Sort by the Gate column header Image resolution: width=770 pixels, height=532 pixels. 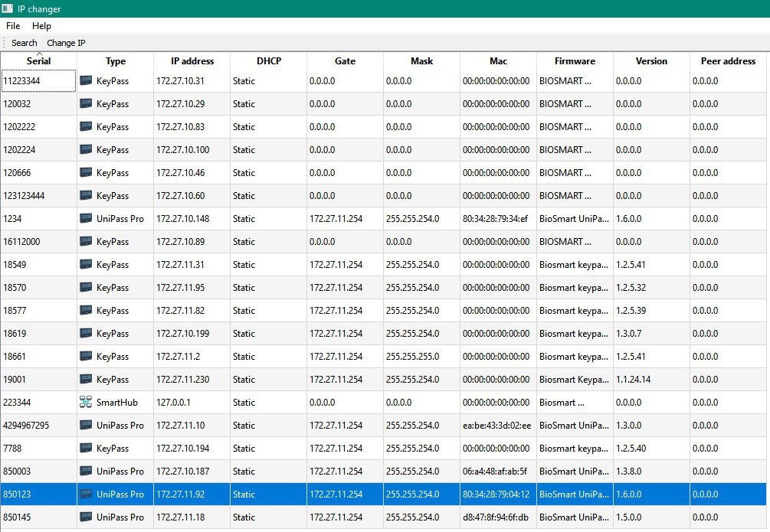(345, 61)
